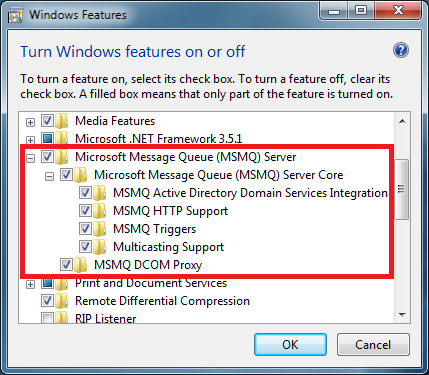Select the MSMQ Triggers folder icon
Viewport: 429px width, 375px height.
tap(100, 229)
